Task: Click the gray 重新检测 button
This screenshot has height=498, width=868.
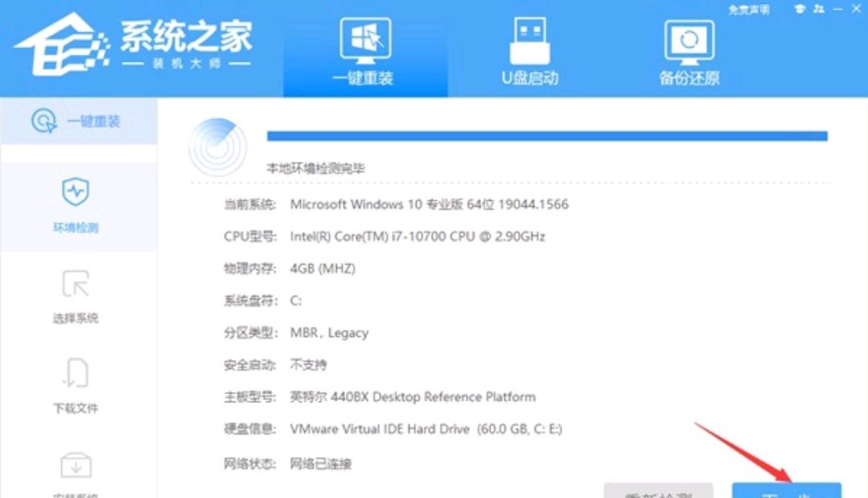Action: click(659, 491)
